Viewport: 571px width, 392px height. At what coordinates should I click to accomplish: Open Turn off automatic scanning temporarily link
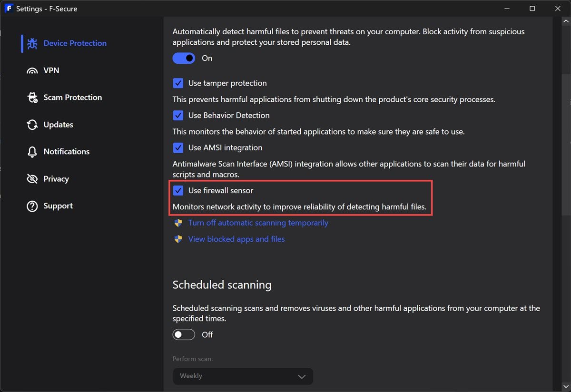258,223
